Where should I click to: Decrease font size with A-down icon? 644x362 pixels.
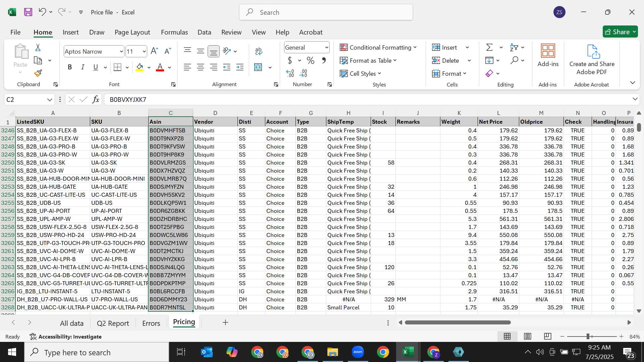point(168,51)
